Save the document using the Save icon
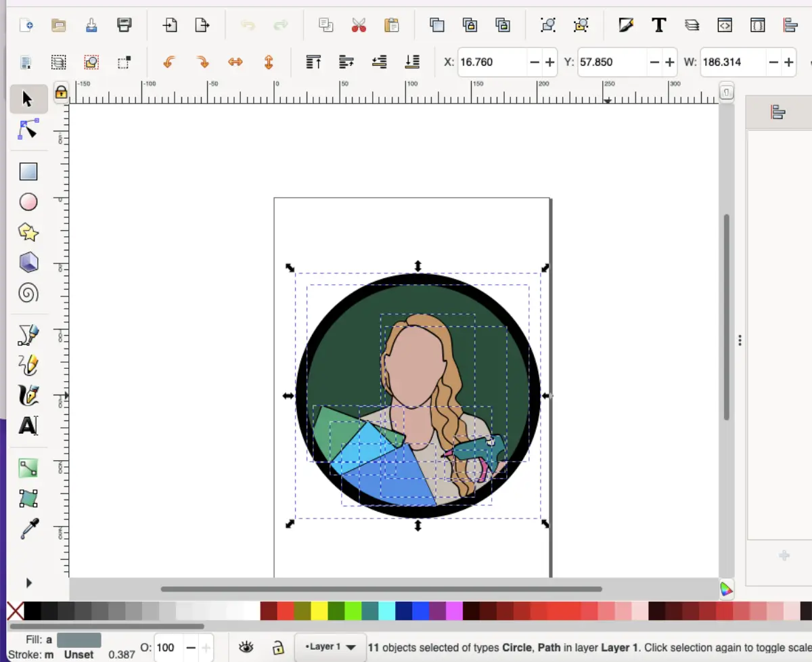 pos(91,26)
